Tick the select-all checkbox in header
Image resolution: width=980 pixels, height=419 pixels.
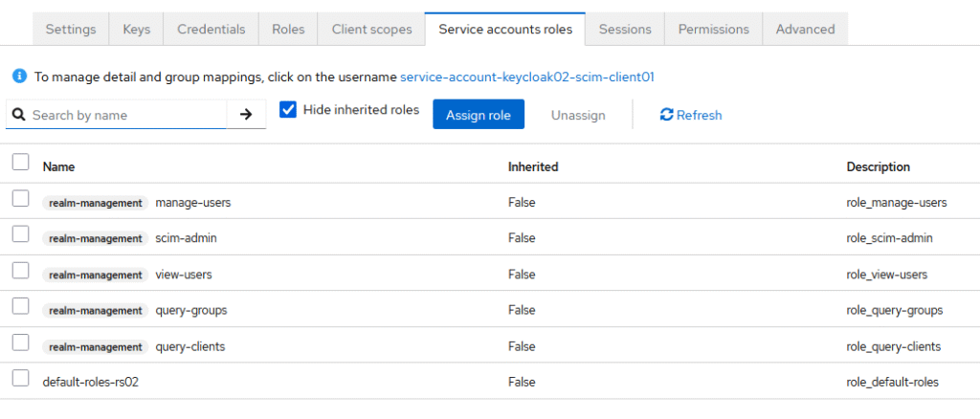tap(20, 163)
